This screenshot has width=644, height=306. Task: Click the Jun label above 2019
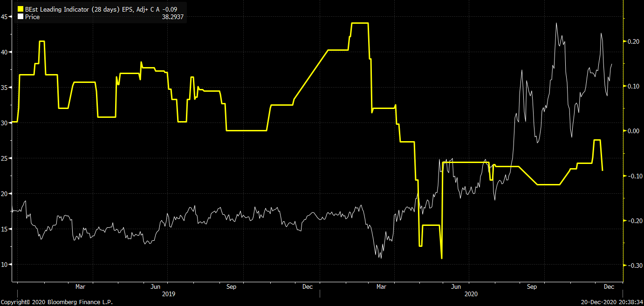point(156,286)
